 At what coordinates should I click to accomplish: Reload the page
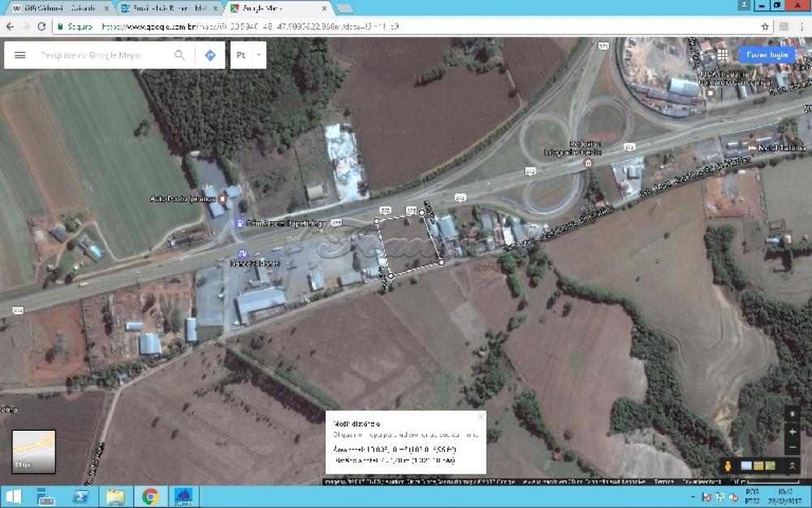pos(41,26)
